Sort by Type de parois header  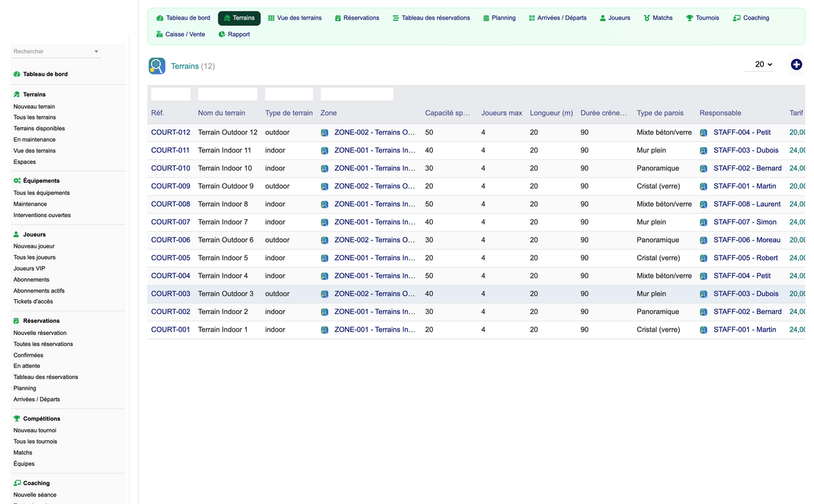pos(660,113)
